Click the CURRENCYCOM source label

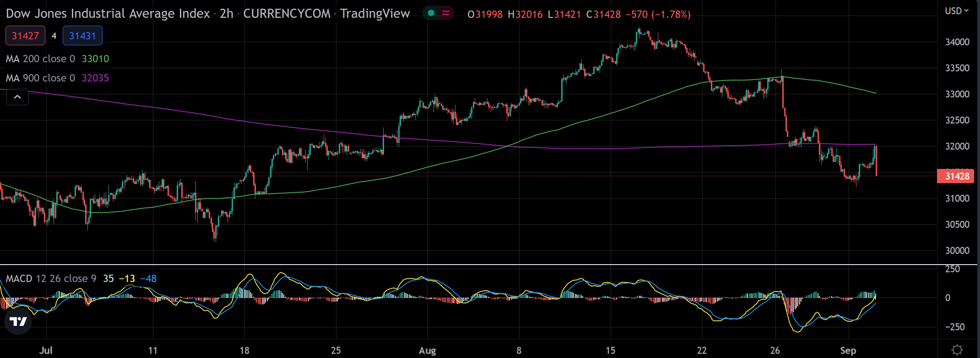click(x=287, y=14)
